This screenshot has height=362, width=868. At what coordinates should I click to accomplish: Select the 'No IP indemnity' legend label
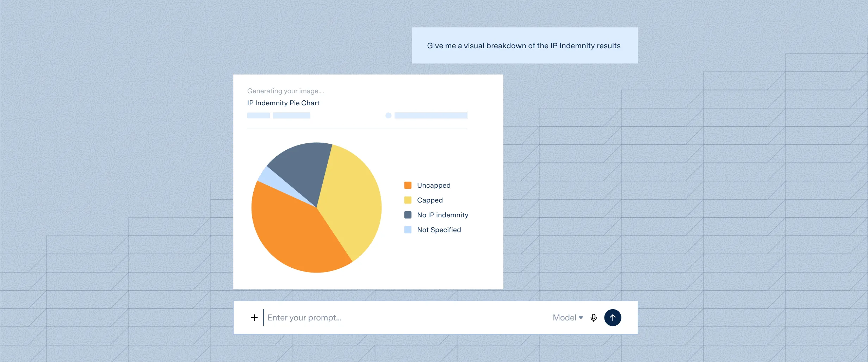(x=442, y=215)
